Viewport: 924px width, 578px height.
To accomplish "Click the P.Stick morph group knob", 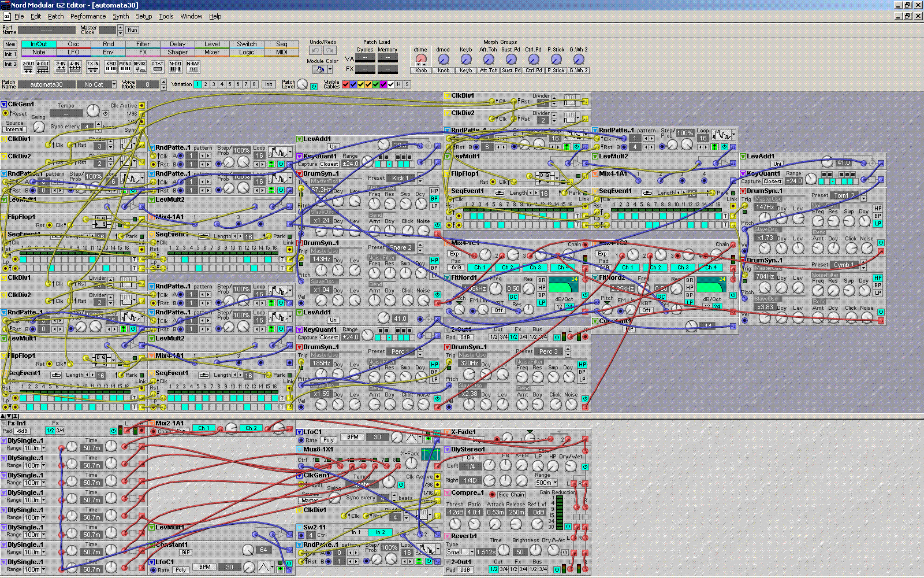I will (x=556, y=60).
